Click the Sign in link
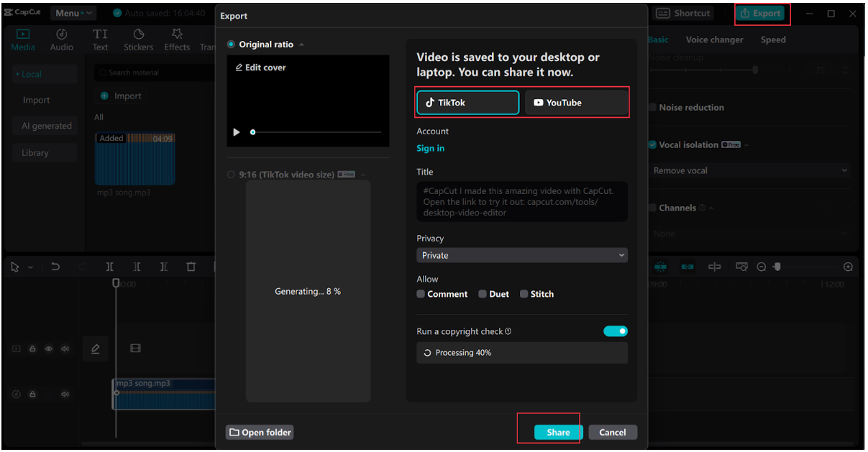This screenshot has width=868, height=452. point(430,148)
